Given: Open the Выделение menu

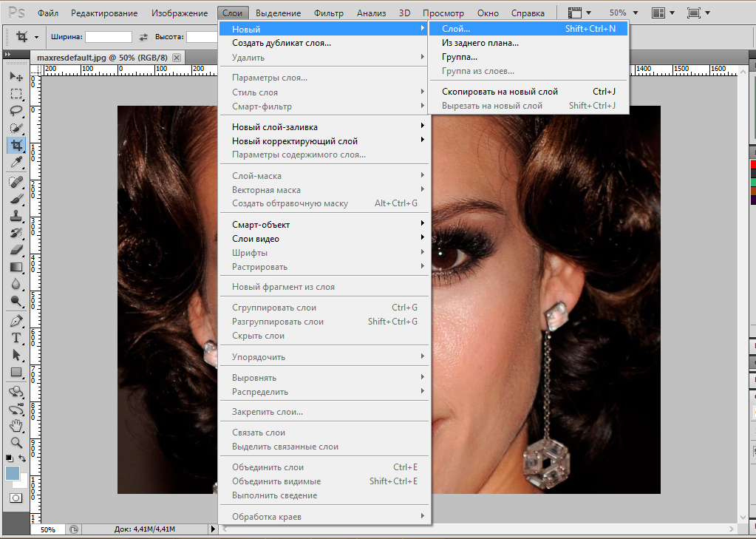Looking at the screenshot, I should point(278,13).
